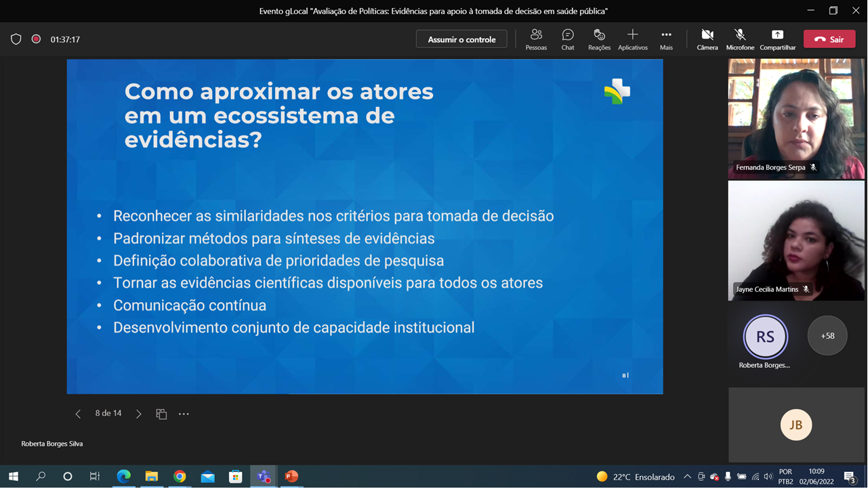Toggle the Câmera on
The image size is (868, 489).
coord(707,39)
